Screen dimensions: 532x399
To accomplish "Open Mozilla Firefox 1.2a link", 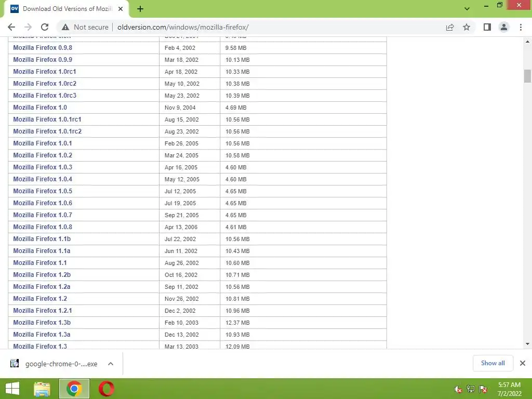I will (42, 287).
